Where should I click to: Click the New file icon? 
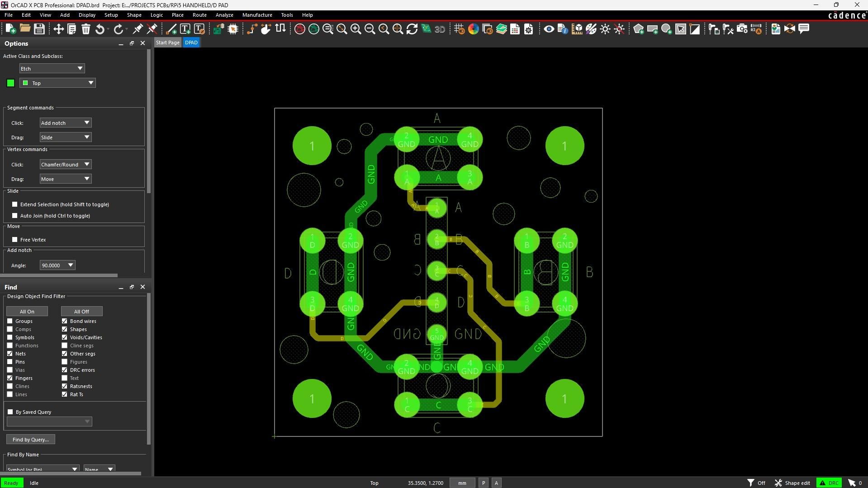pos(10,29)
